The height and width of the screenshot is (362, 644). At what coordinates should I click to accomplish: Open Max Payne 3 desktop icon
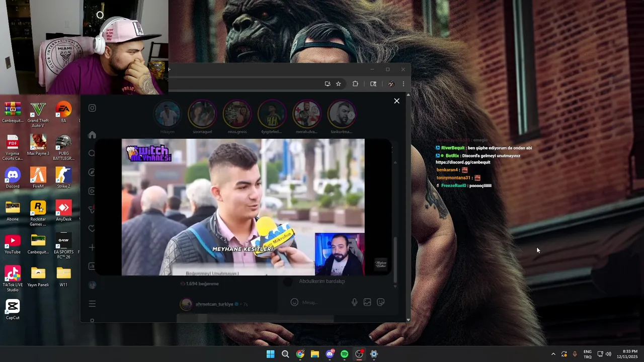point(38,146)
